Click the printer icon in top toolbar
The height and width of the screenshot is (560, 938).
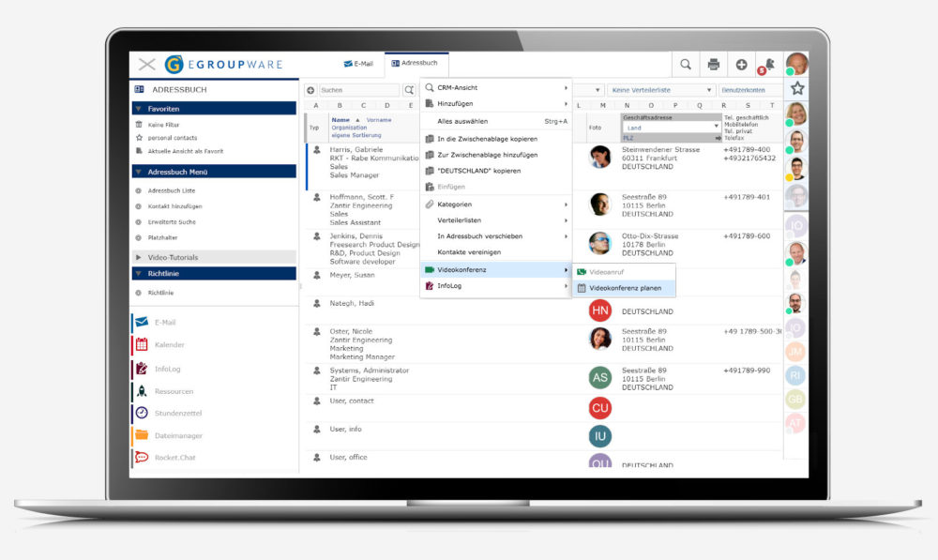click(x=713, y=65)
